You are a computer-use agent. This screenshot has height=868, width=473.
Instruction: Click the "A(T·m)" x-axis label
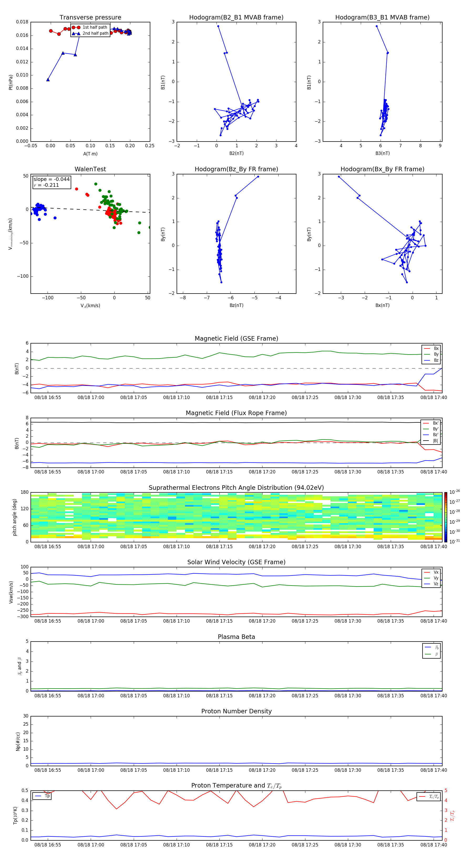tap(90, 154)
